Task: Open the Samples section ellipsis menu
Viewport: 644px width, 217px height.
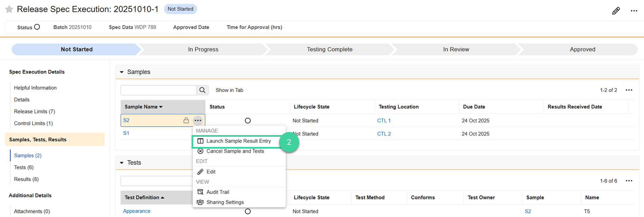Action: [x=629, y=90]
